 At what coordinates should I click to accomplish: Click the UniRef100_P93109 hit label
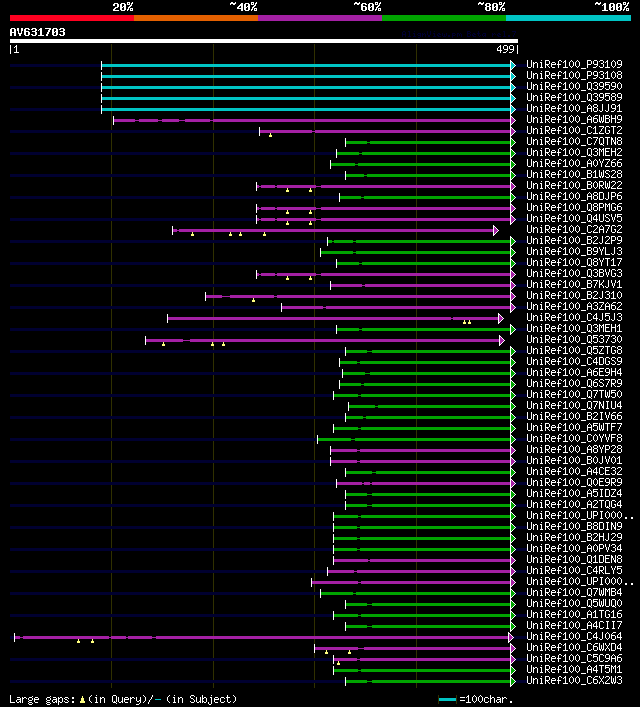point(574,64)
